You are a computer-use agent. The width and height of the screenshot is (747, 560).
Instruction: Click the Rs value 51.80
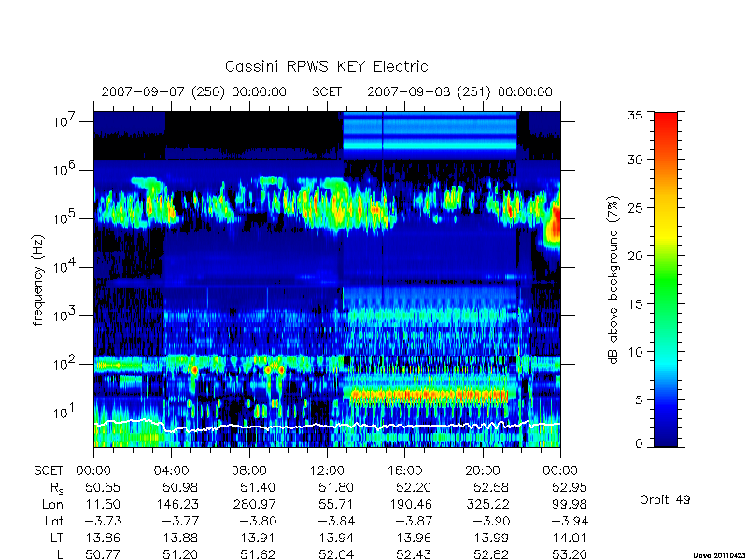[336, 487]
